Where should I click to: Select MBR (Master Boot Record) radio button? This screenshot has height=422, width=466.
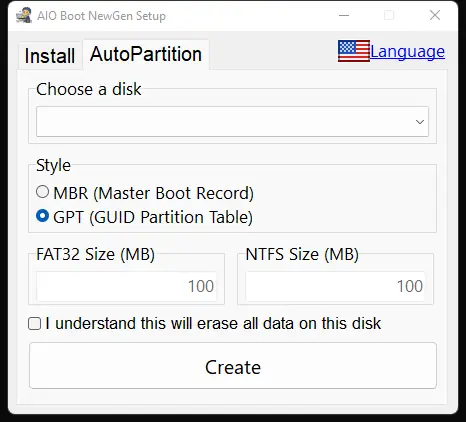tap(42, 192)
